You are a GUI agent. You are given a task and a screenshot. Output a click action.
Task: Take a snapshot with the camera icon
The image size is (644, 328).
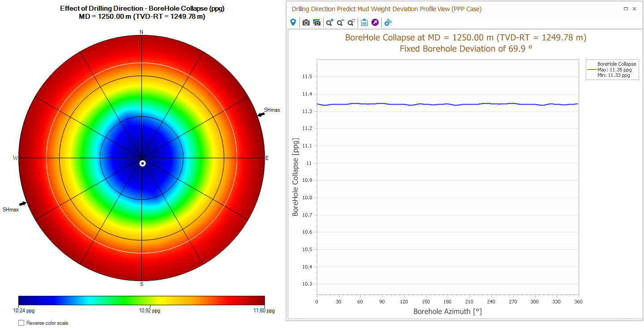306,22
